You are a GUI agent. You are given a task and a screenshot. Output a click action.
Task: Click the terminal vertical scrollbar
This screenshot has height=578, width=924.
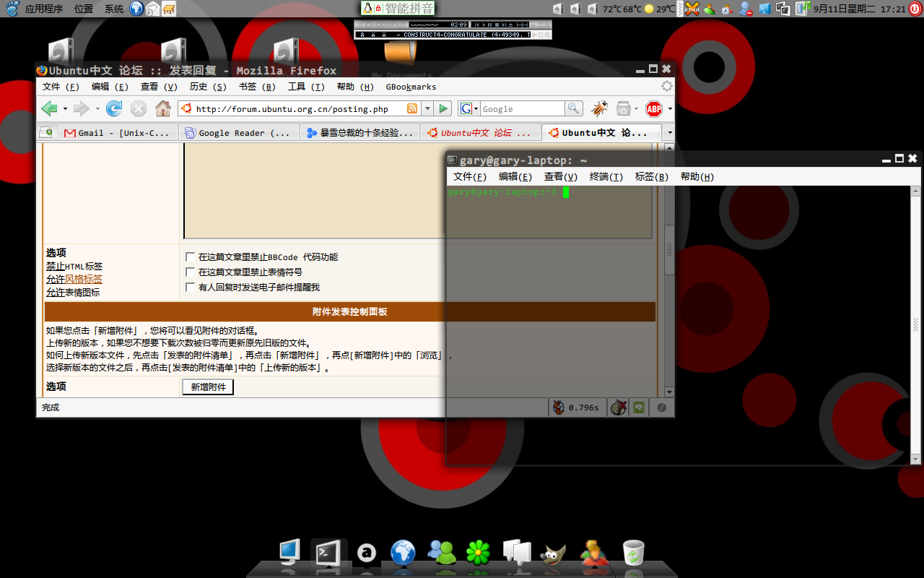coord(916,325)
